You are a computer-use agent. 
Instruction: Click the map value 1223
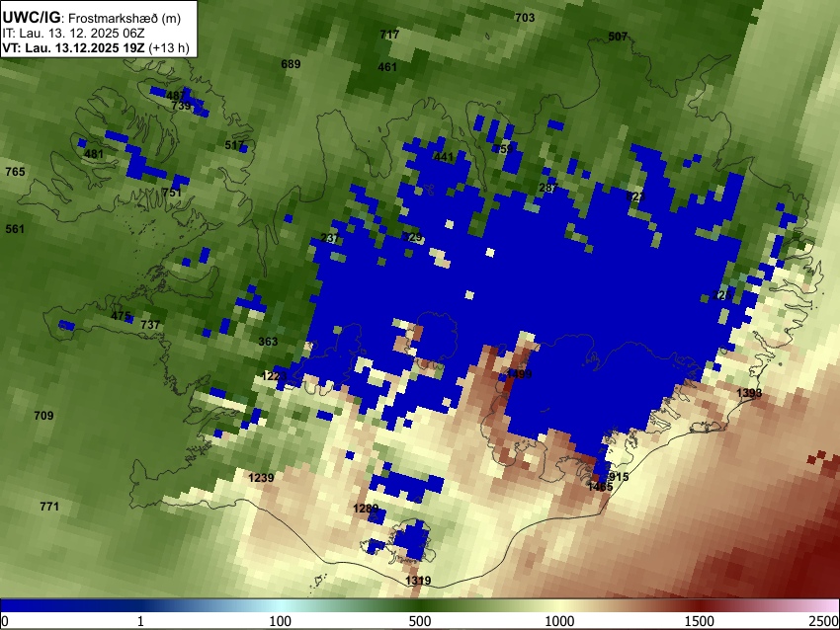pos(275,376)
